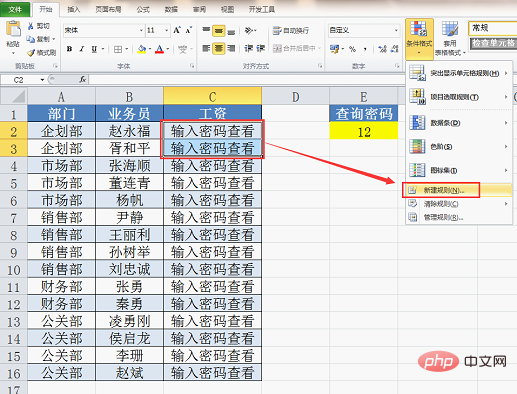Open the font size dropdown
The width and height of the screenshot is (517, 394).
[x=167, y=30]
